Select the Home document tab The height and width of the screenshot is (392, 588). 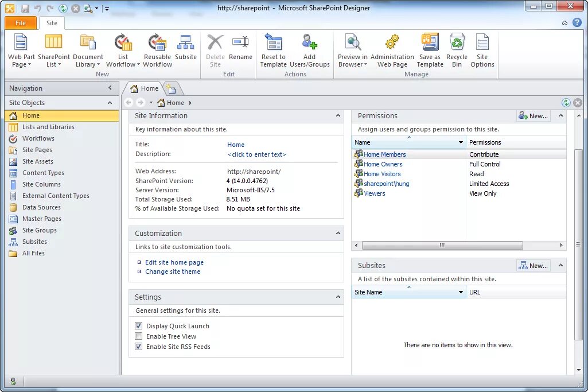pos(145,88)
